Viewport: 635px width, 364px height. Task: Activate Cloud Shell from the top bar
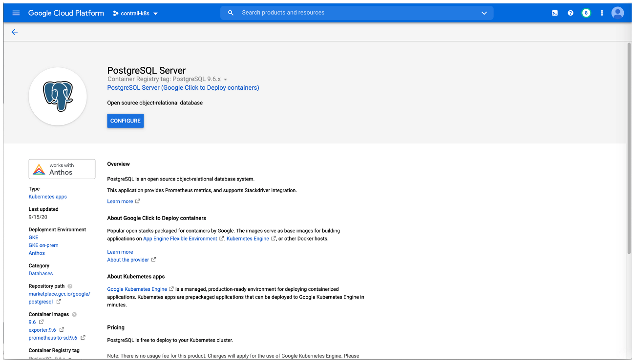555,13
